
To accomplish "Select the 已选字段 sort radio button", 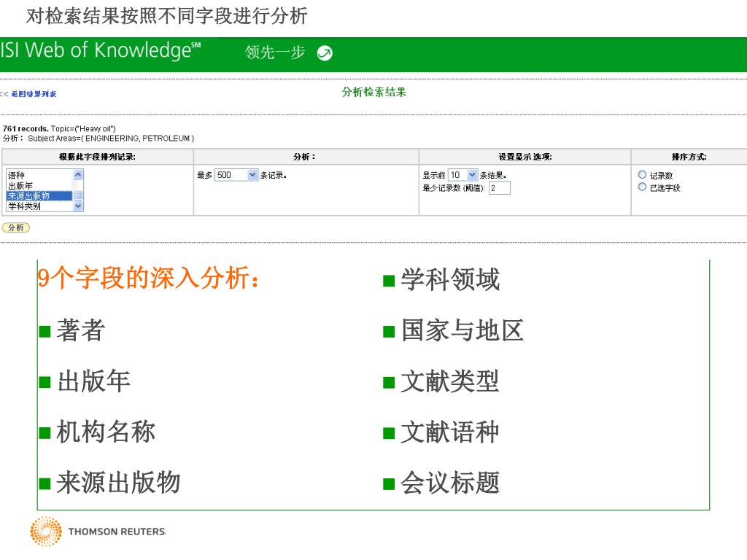I will (x=642, y=187).
